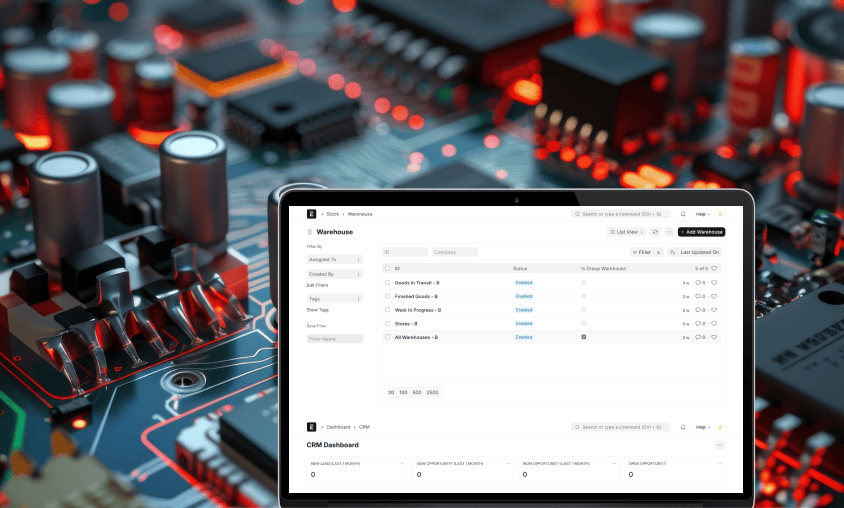Image resolution: width=844 pixels, height=508 pixels.
Task: Click search bar in Warehouse page header
Action: tap(621, 214)
